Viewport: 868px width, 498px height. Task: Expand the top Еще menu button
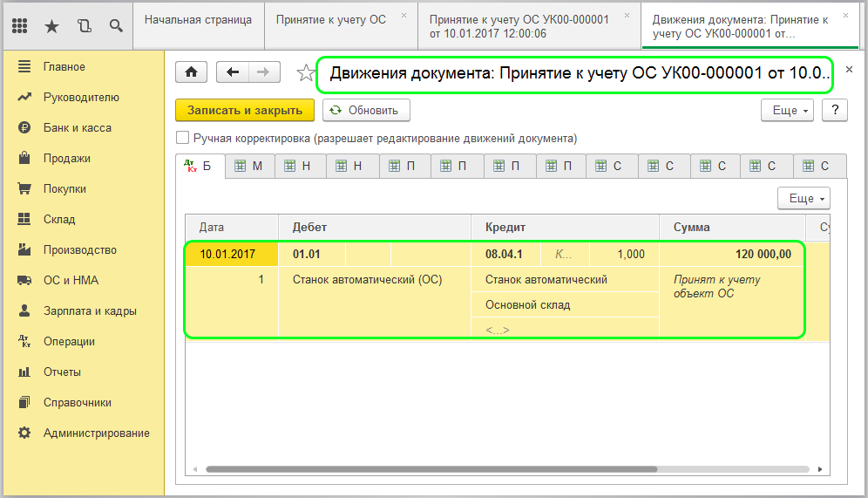point(787,110)
